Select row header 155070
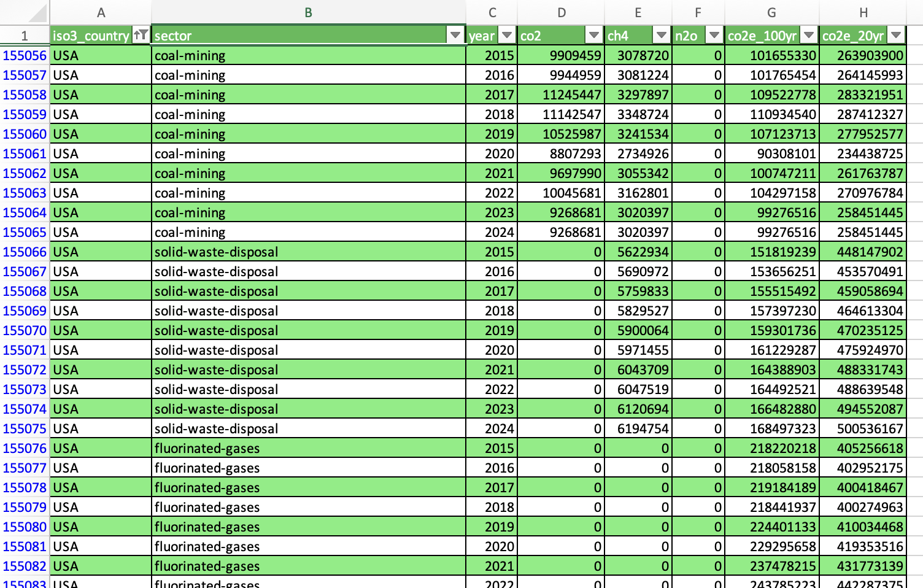The width and height of the screenshot is (923, 588). pos(25,330)
